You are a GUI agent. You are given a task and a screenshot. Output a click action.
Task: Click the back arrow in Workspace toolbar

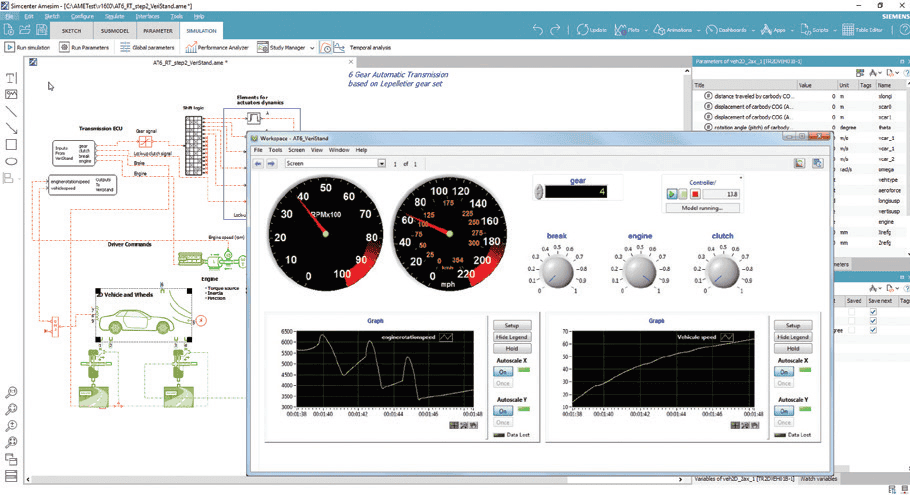coord(258,163)
